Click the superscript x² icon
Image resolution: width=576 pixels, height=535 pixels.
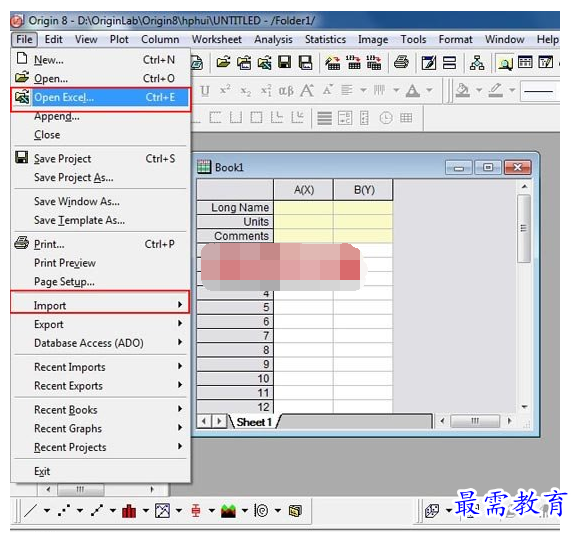pos(225,90)
